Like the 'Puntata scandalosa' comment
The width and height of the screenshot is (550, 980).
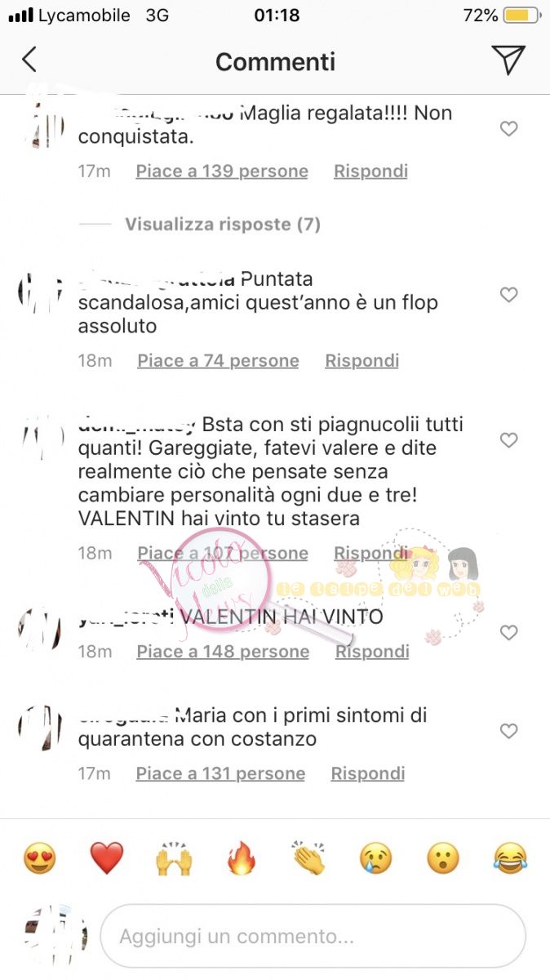[x=509, y=295]
